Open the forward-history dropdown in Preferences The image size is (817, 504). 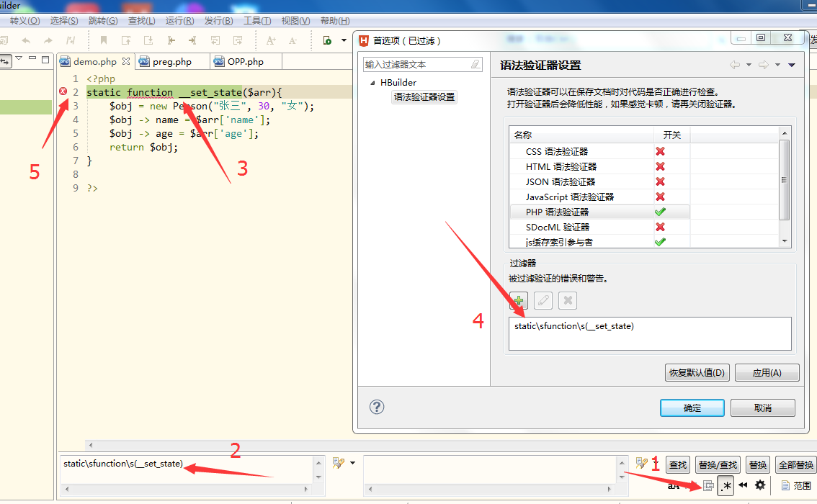777,65
